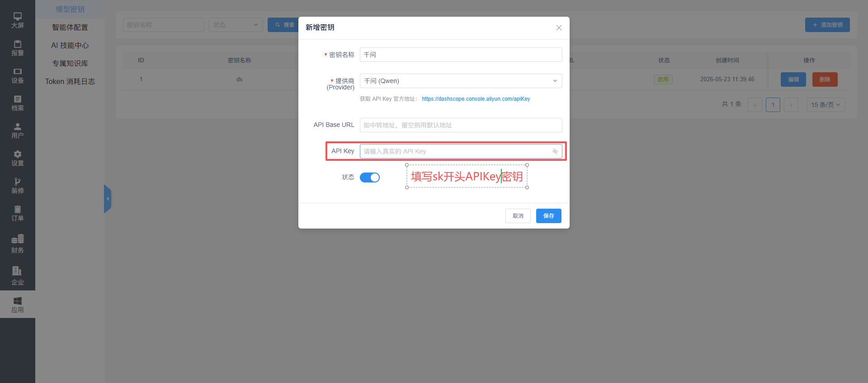Click the 保存 save button
Screen dimensions: 868x383
548,216
